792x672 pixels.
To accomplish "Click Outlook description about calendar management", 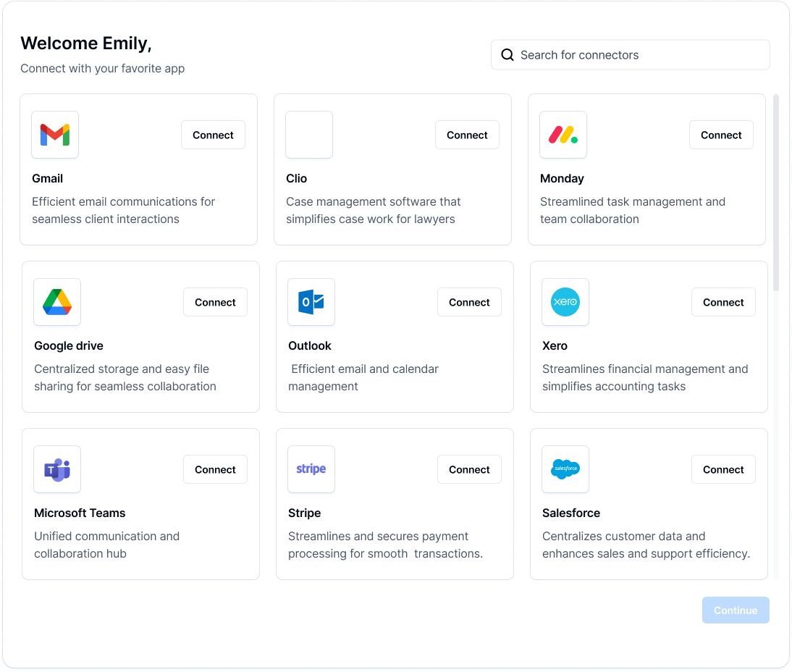I will [363, 377].
